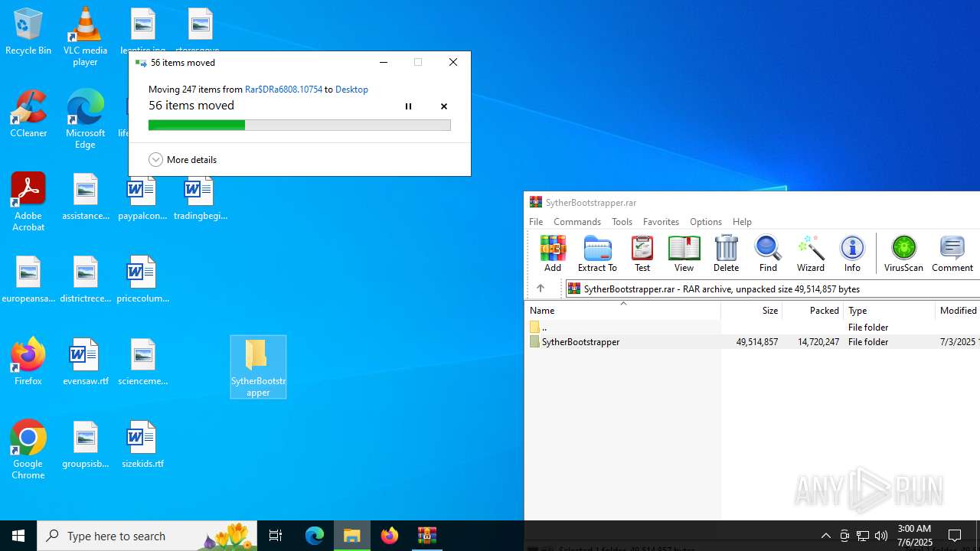Open Edge from the taskbar
This screenshot has height=551, width=980.
click(x=315, y=536)
